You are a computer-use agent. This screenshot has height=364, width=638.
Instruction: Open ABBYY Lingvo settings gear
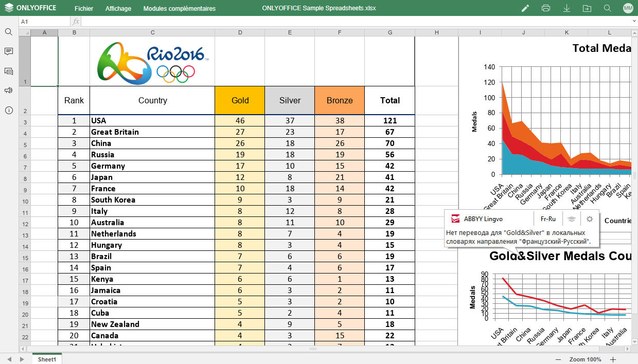click(x=590, y=219)
